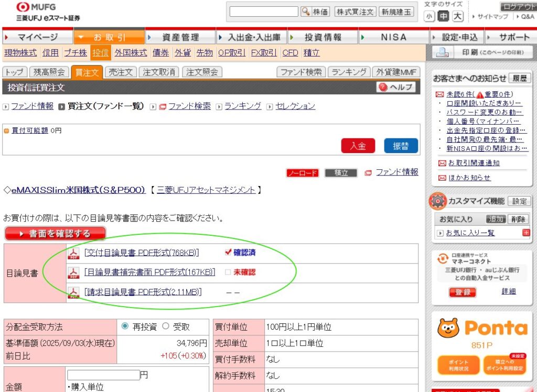Screen dimensions: 537x392
Task: Select 再投資 radio button
Action: [x=125, y=326]
